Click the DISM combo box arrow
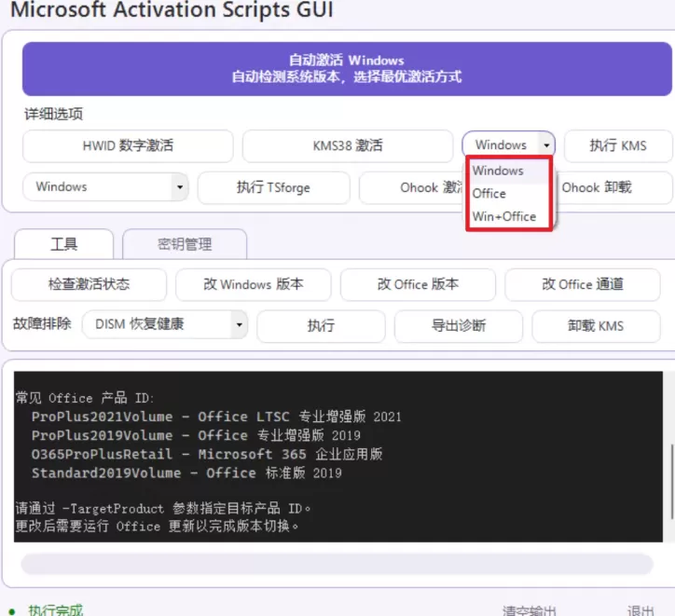 pyautogui.click(x=240, y=324)
